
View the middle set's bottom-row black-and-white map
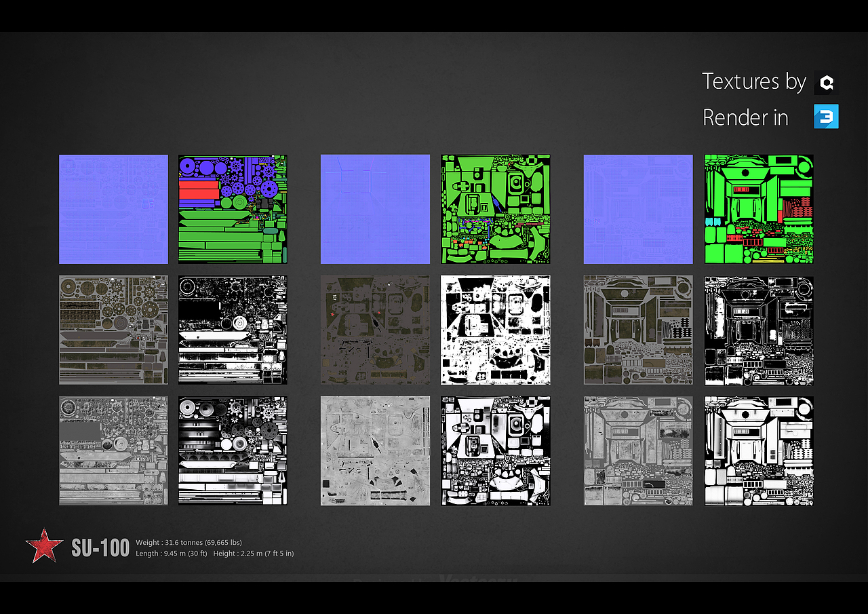496,450
